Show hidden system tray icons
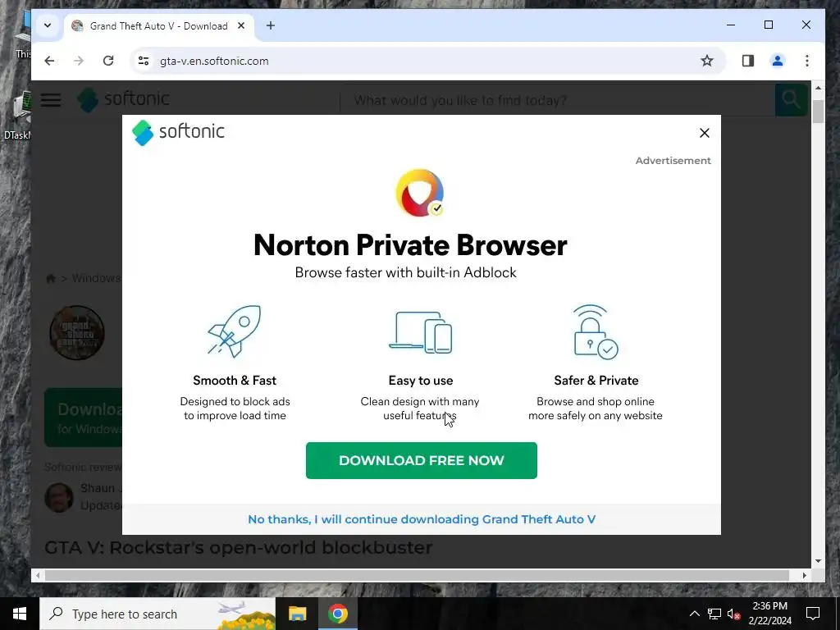 click(694, 614)
